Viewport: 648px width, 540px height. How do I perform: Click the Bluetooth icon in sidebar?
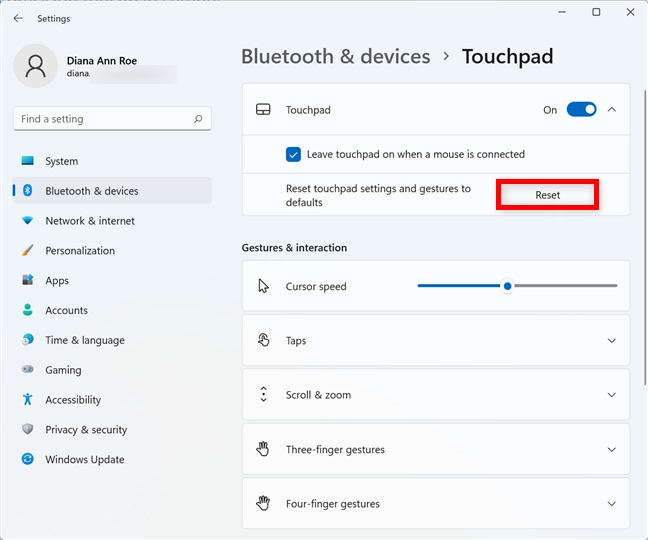28,190
